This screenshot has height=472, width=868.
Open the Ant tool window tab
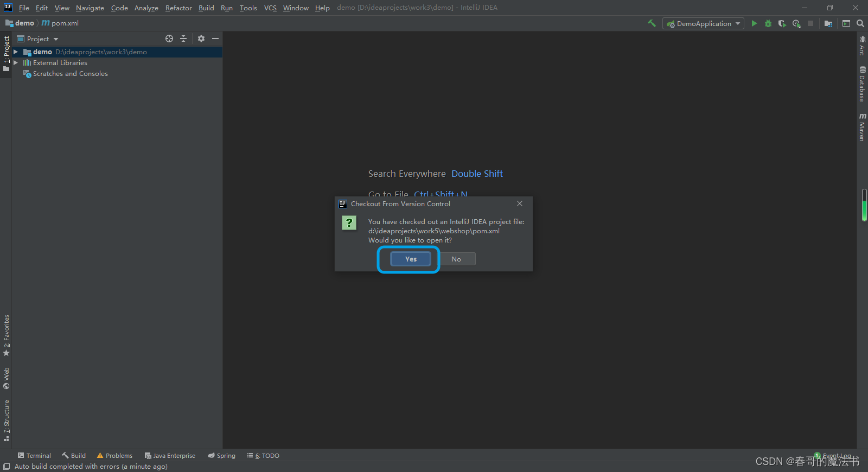coord(862,46)
